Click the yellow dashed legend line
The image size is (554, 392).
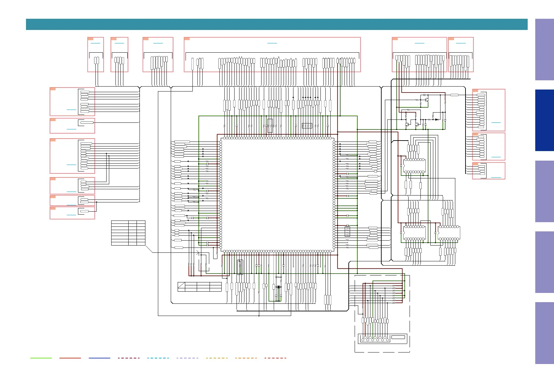pyautogui.click(x=216, y=358)
